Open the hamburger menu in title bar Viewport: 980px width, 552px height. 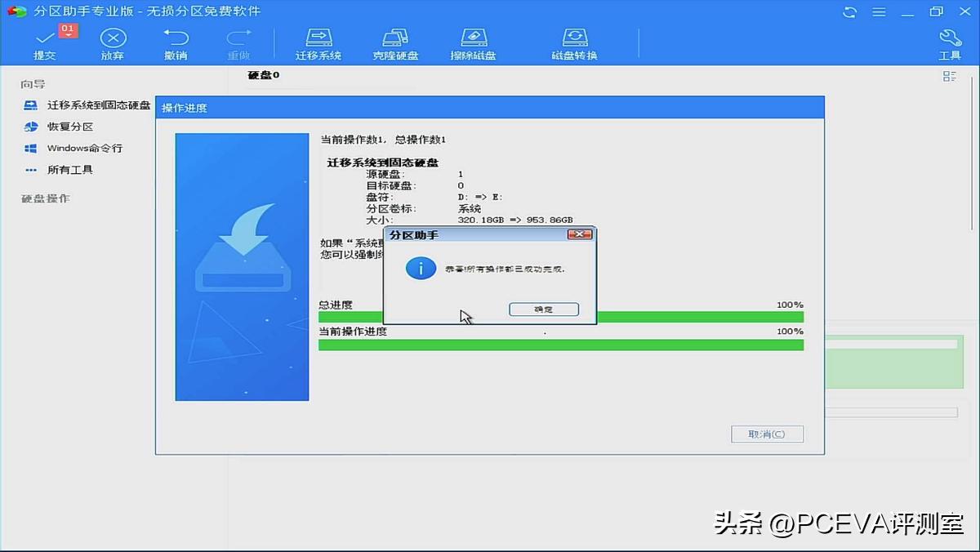tap(877, 11)
